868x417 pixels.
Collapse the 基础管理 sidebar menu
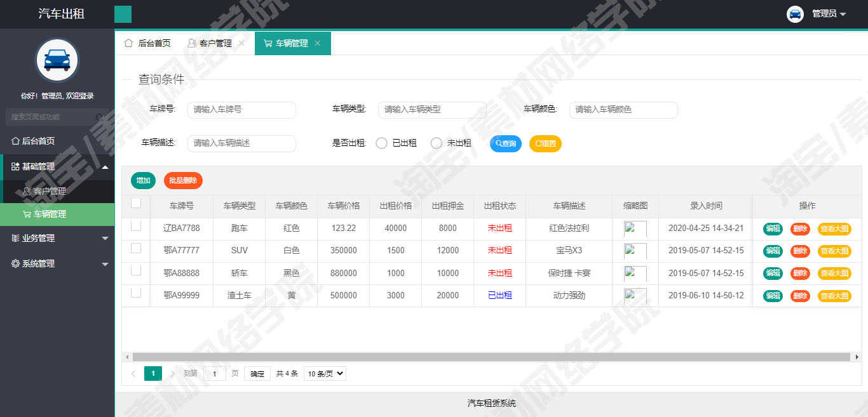(57, 166)
